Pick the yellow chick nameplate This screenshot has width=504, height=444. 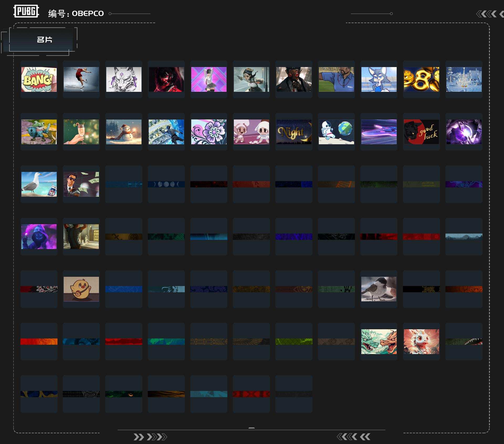coord(81,289)
